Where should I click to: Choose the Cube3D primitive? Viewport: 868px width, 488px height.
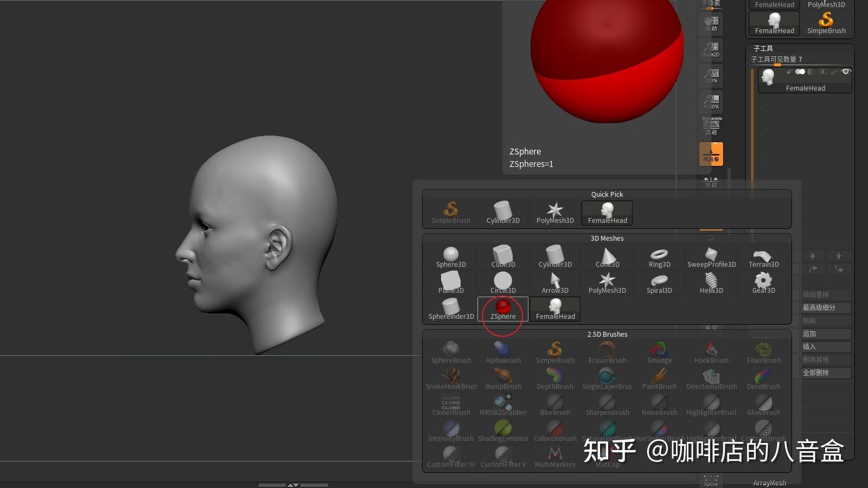click(x=503, y=257)
